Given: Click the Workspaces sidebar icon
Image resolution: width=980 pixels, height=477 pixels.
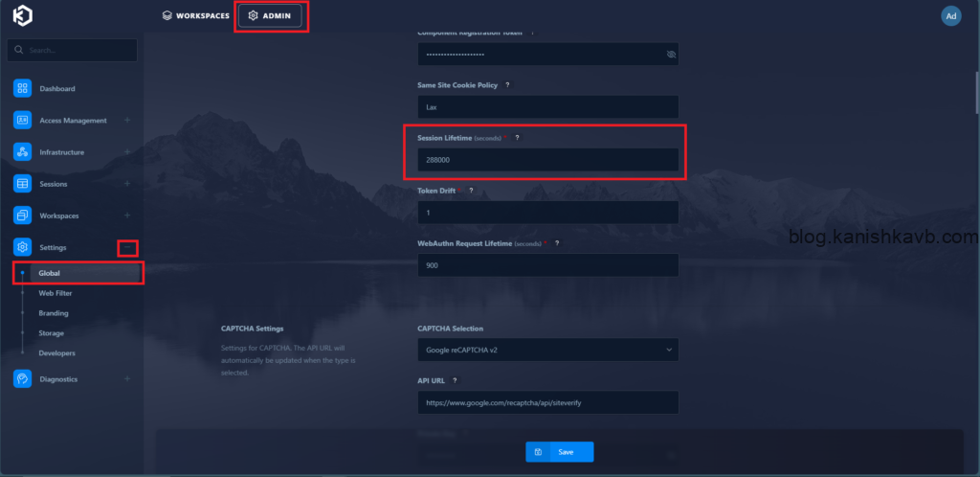Looking at the screenshot, I should (23, 216).
